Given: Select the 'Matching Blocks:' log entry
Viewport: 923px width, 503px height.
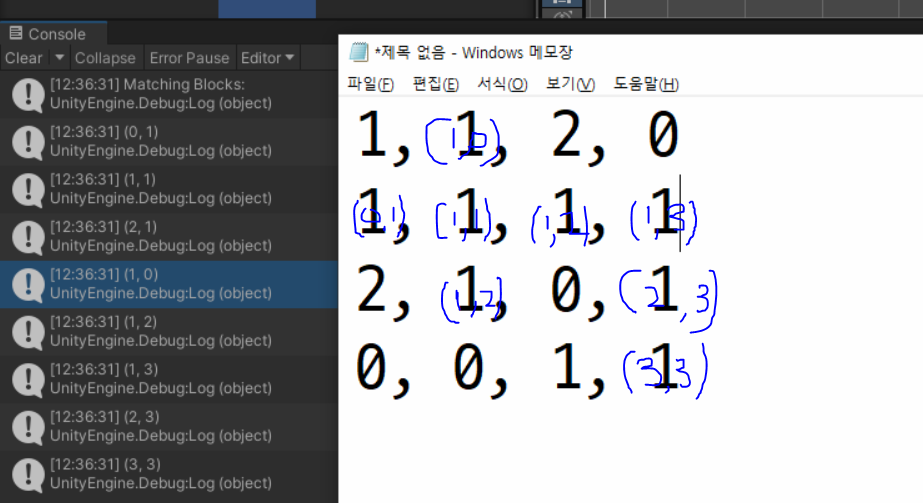Looking at the screenshot, I should (169, 94).
